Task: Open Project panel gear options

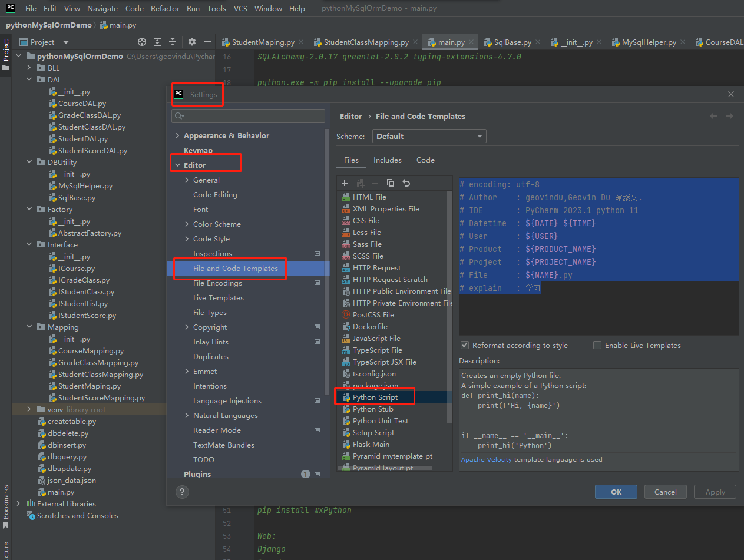Action: click(x=192, y=42)
